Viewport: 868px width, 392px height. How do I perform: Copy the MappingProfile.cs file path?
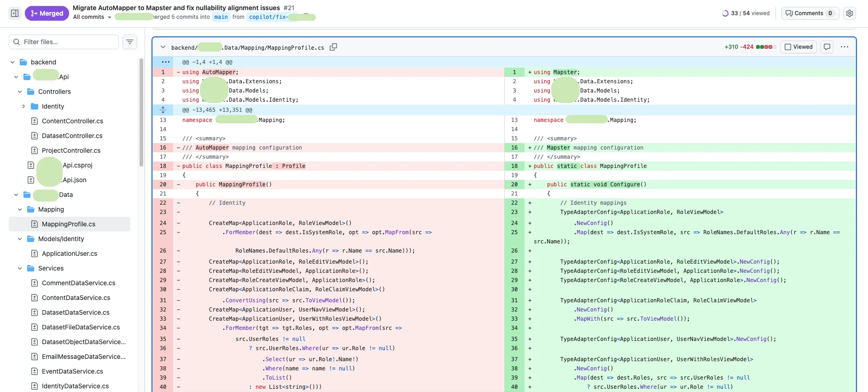(x=333, y=47)
